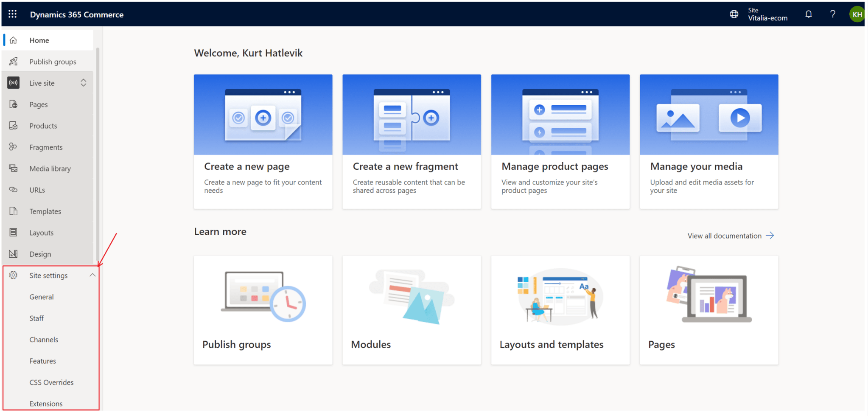Screen dimensions: 868x416
Task: Select Pages in the left navigation
Action: pos(39,104)
